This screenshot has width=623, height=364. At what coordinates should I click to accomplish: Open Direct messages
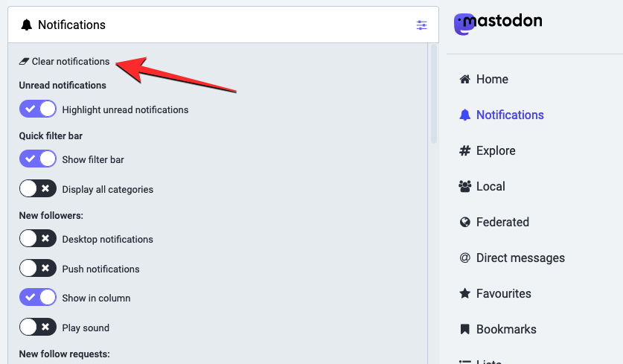point(512,258)
